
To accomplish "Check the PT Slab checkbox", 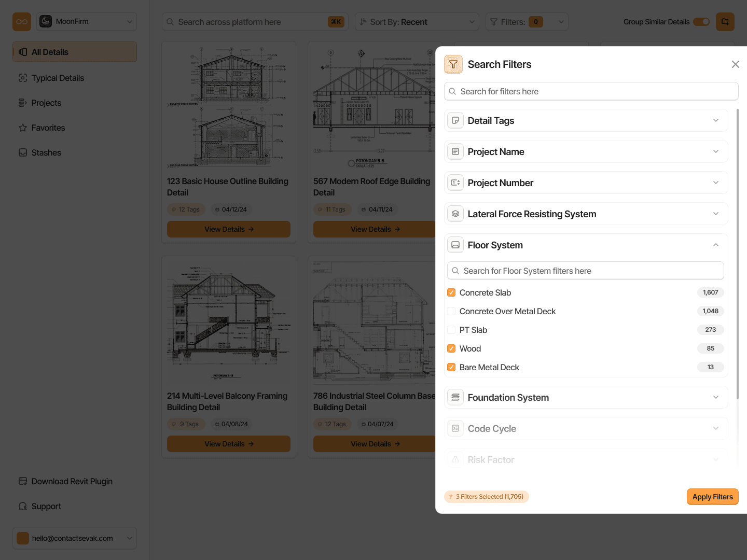I will tap(451, 330).
